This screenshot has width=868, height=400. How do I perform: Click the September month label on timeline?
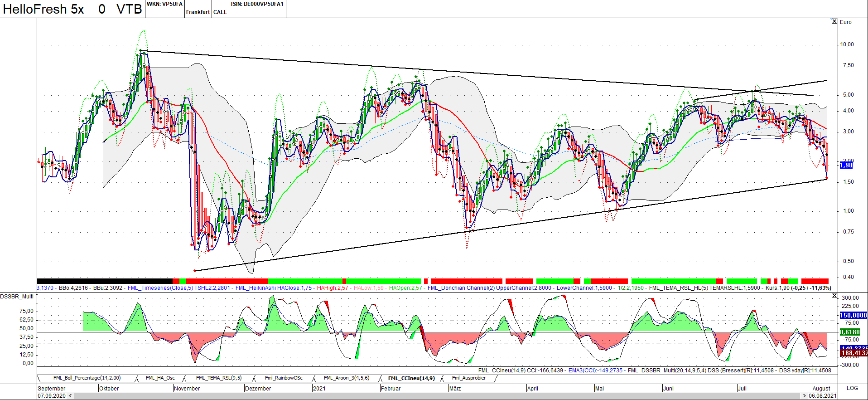pos(52,389)
